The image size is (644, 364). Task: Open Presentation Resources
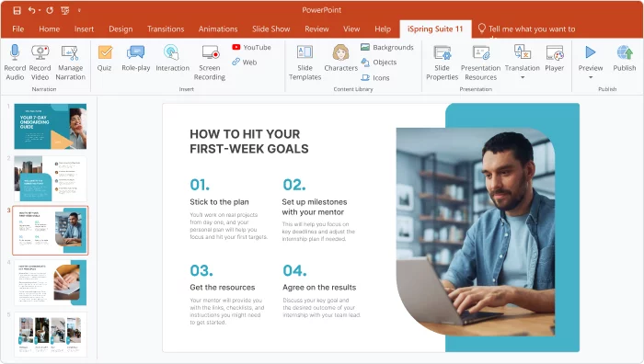(x=480, y=63)
